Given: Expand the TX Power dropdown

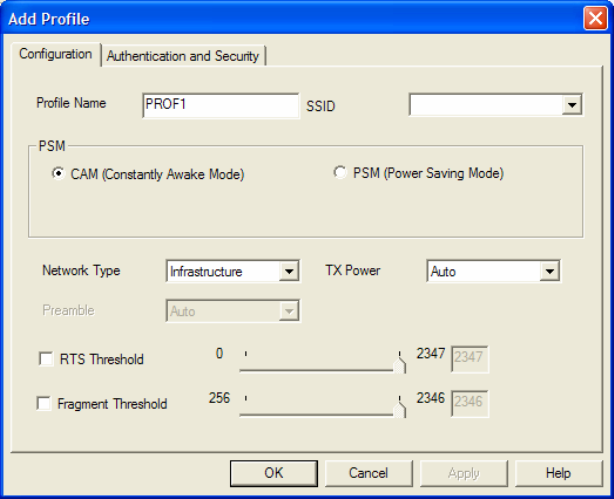Looking at the screenshot, I should tap(548, 271).
